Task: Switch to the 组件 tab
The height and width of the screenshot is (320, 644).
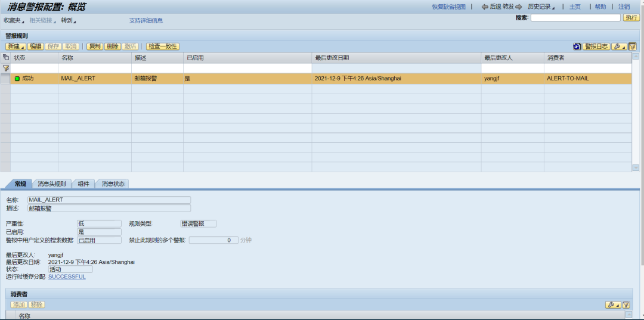Action: (x=83, y=184)
